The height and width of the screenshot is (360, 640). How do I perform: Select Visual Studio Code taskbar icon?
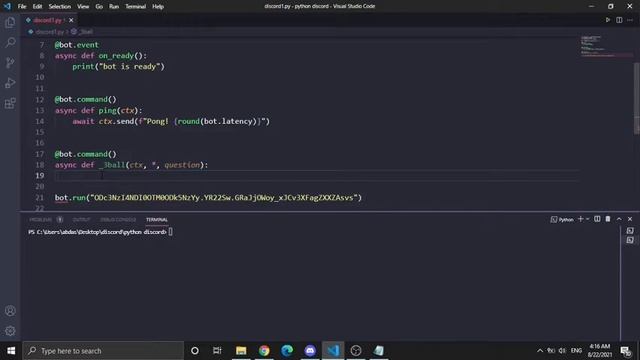click(x=333, y=351)
